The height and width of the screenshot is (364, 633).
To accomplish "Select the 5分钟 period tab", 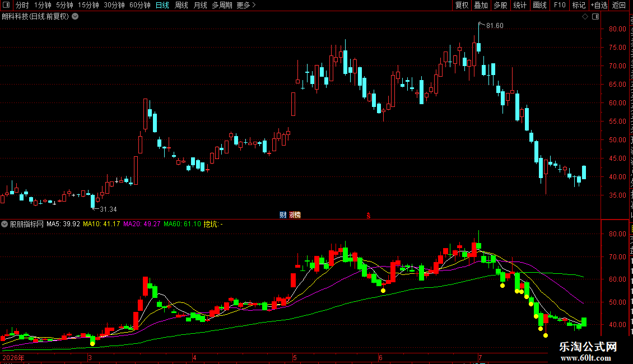I will (x=64, y=5).
